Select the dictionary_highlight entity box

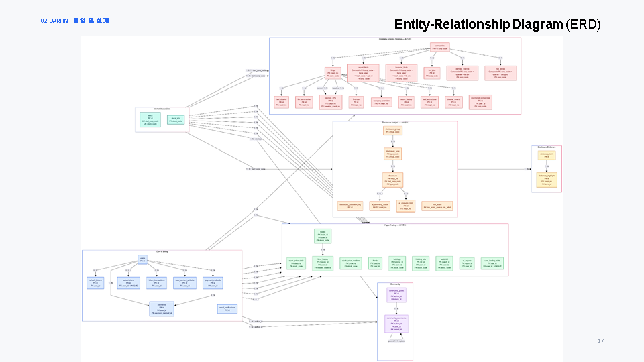[547, 180]
